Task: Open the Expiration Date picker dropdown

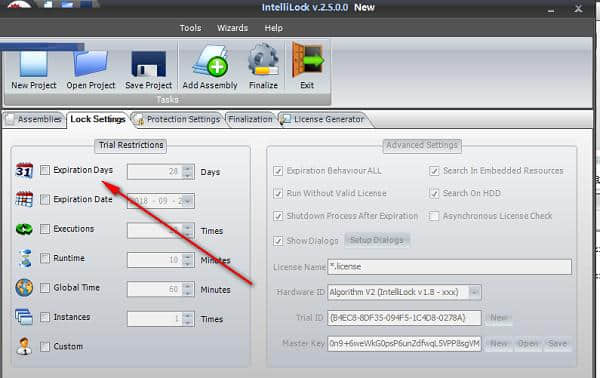Action: click(x=188, y=201)
